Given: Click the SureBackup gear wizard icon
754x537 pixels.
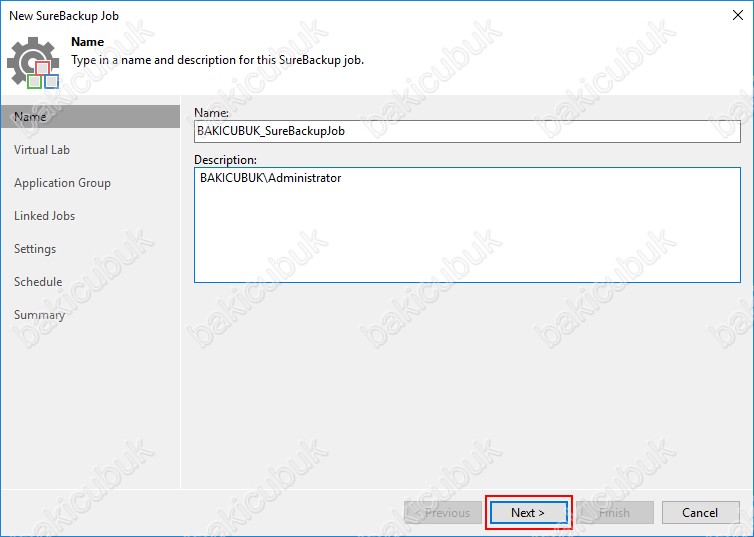Looking at the screenshot, I should (x=33, y=62).
